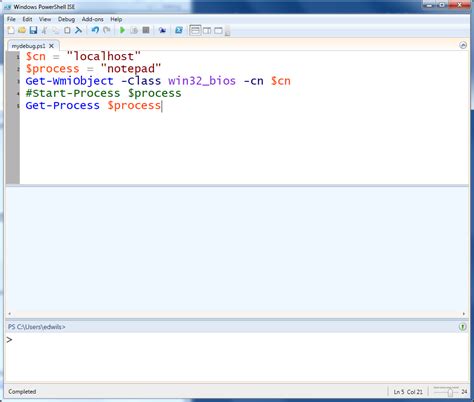Screen dimensions: 474x402
Task: Toggle command pane position with green arrow
Action: (x=463, y=327)
